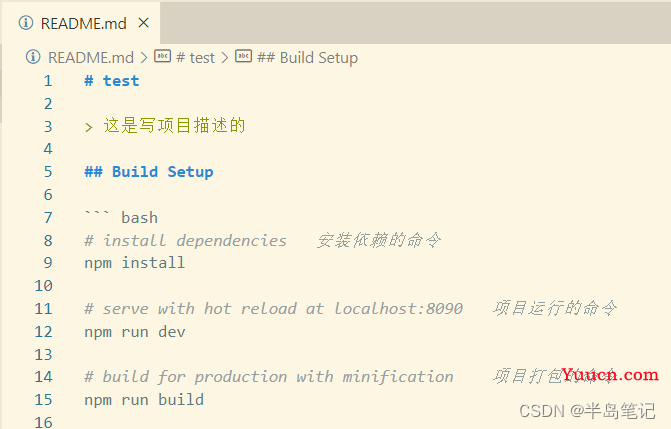671x429 pixels.
Task: Click the breadcrumb info icon before README.md
Action: 33,57
